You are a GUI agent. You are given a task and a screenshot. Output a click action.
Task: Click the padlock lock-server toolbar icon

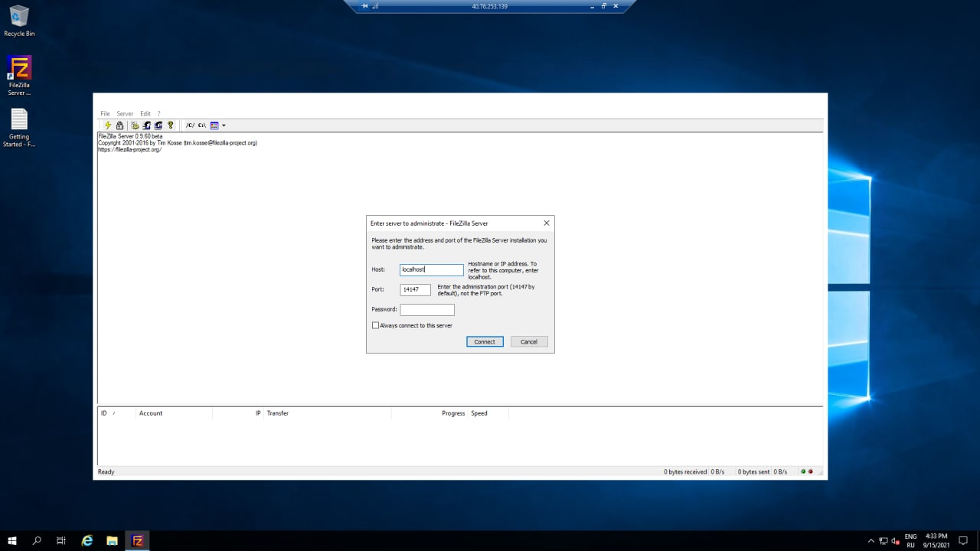119,126
